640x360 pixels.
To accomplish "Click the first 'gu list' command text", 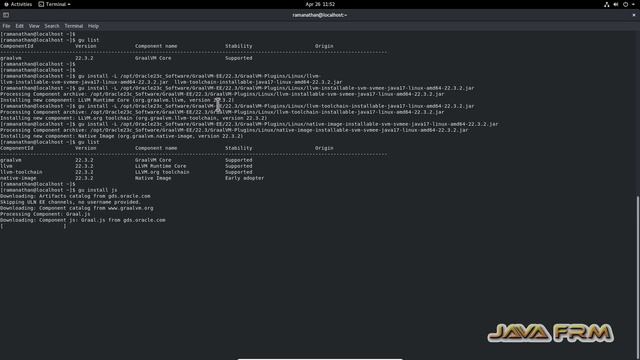I will pyautogui.click(x=89, y=40).
